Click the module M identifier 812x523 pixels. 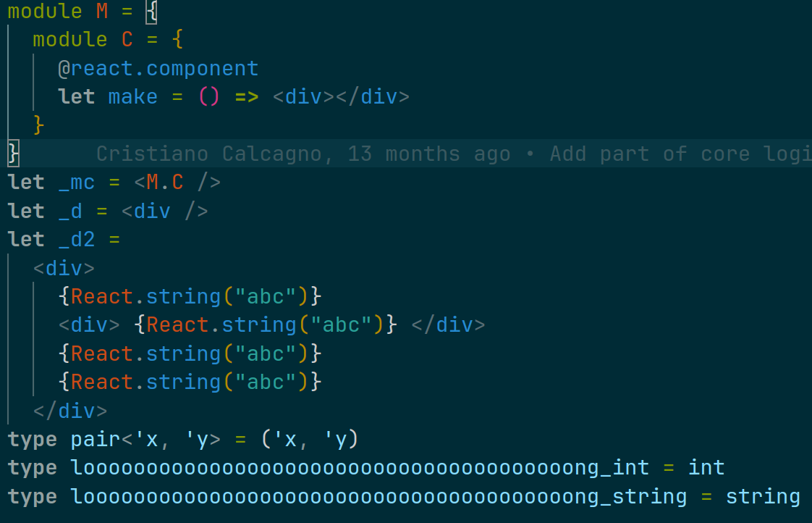point(102,12)
